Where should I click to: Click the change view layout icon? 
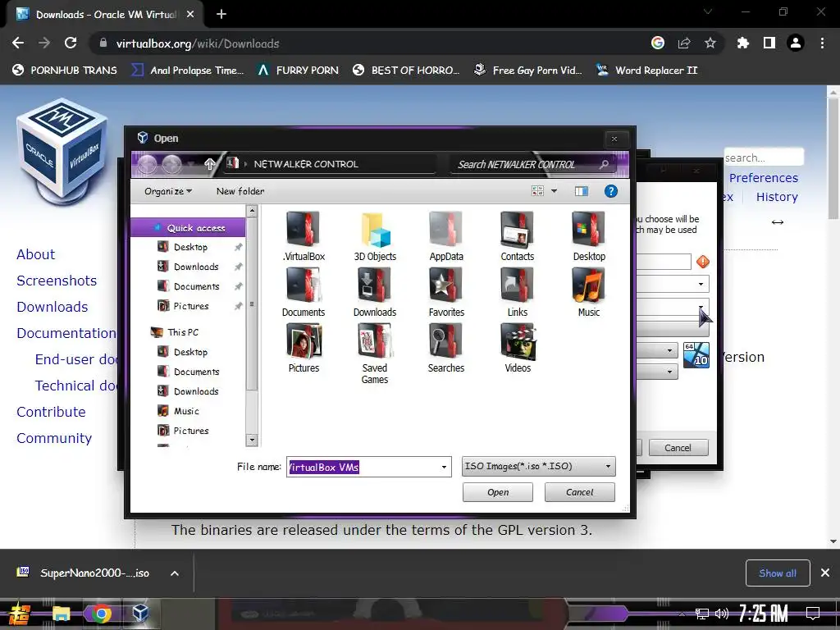coord(537,191)
